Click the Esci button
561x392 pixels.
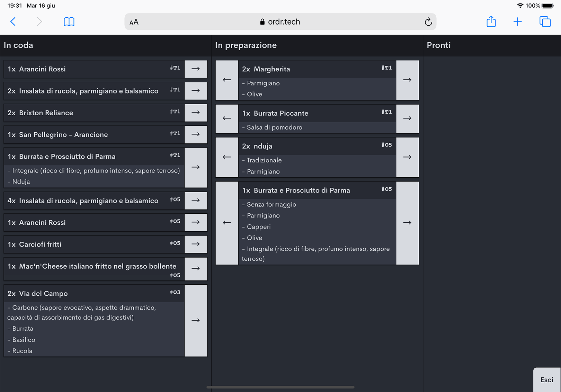click(x=546, y=380)
